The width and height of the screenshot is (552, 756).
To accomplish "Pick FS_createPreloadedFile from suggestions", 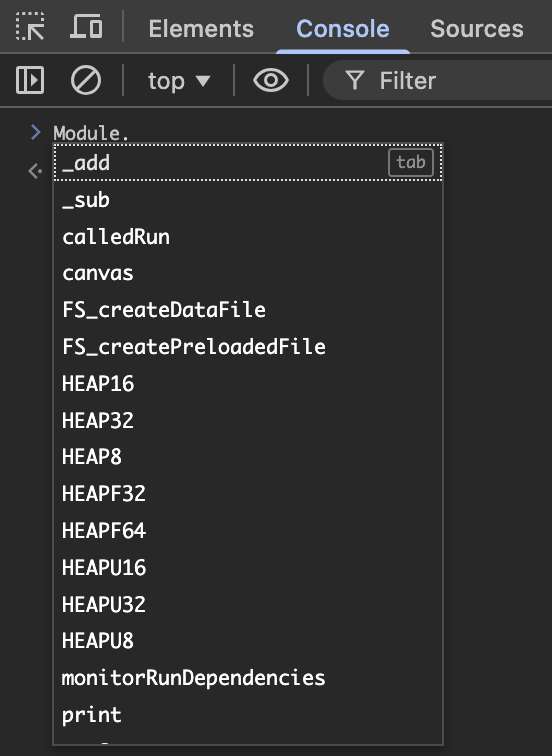I will pos(248,347).
